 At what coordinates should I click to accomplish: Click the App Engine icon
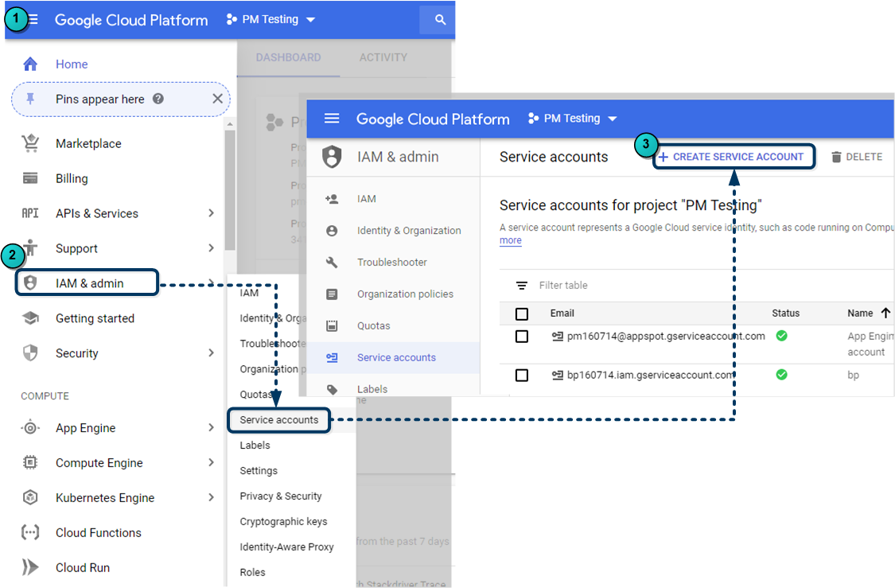pyautogui.click(x=30, y=427)
